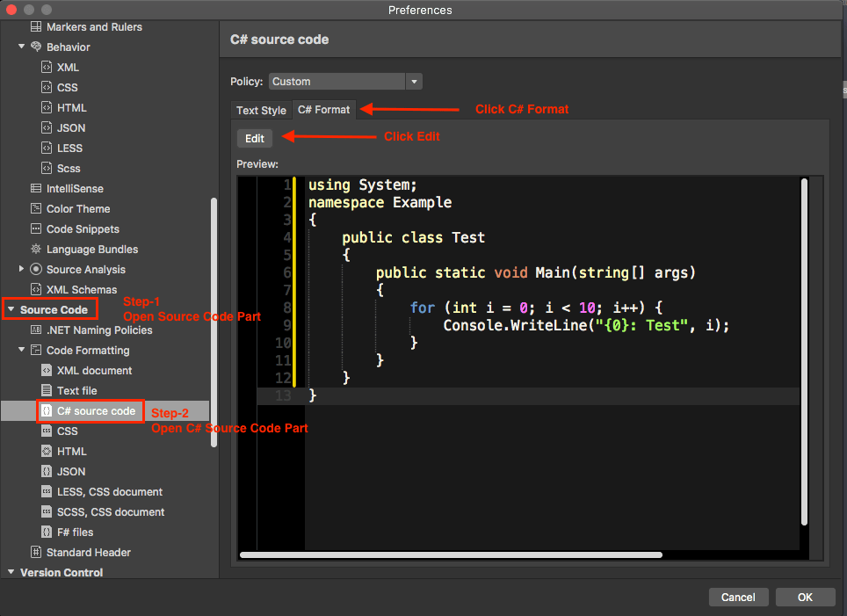Screen dimensions: 847x616
Task: Click the Standard Header icon
Action: tap(36, 552)
